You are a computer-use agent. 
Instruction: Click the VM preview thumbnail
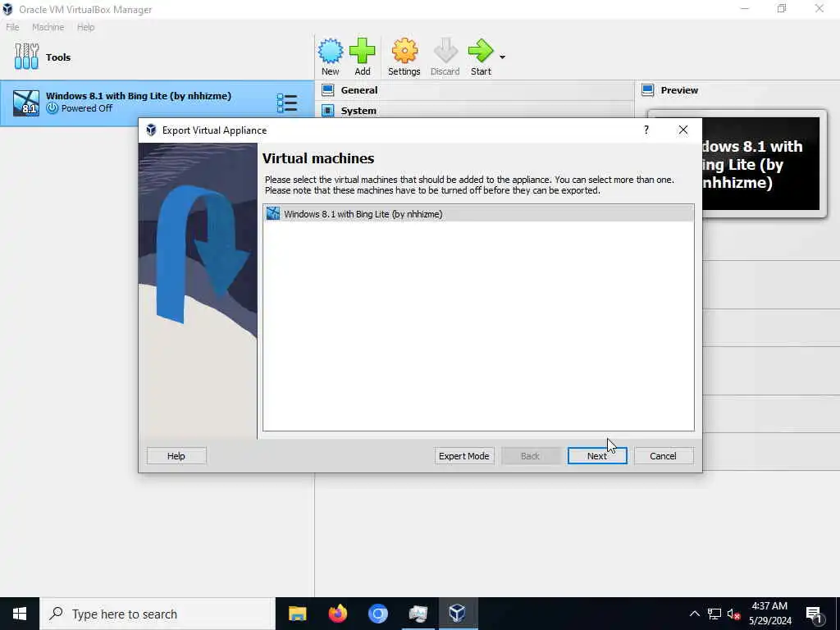[761, 164]
